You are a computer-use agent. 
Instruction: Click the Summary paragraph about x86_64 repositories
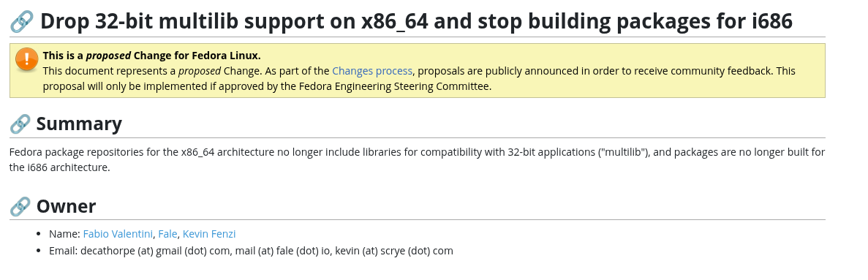pos(417,159)
